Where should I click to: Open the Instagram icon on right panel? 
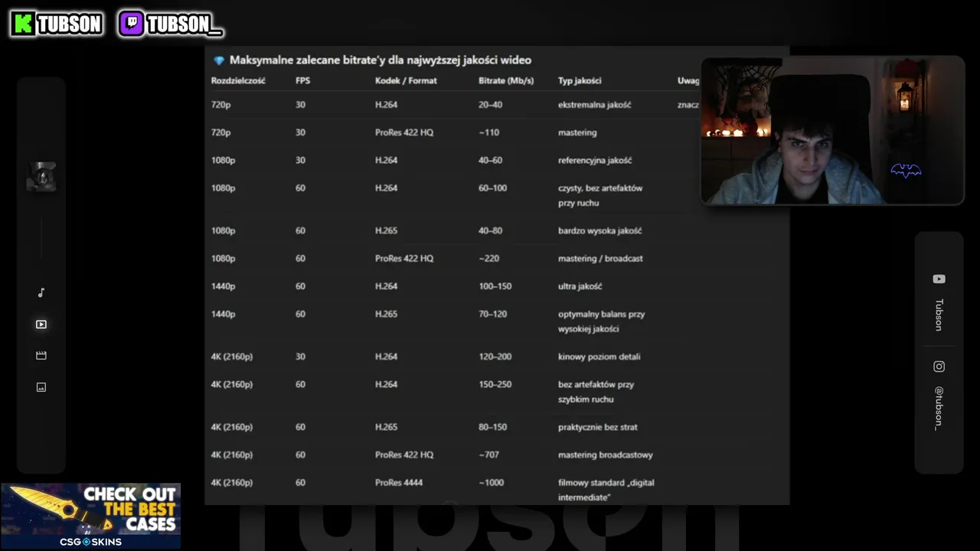pos(939,367)
